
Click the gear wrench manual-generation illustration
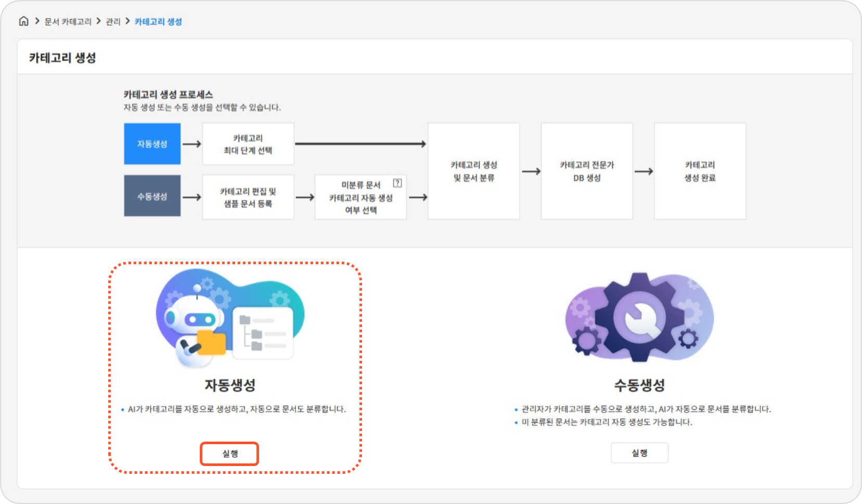639,317
